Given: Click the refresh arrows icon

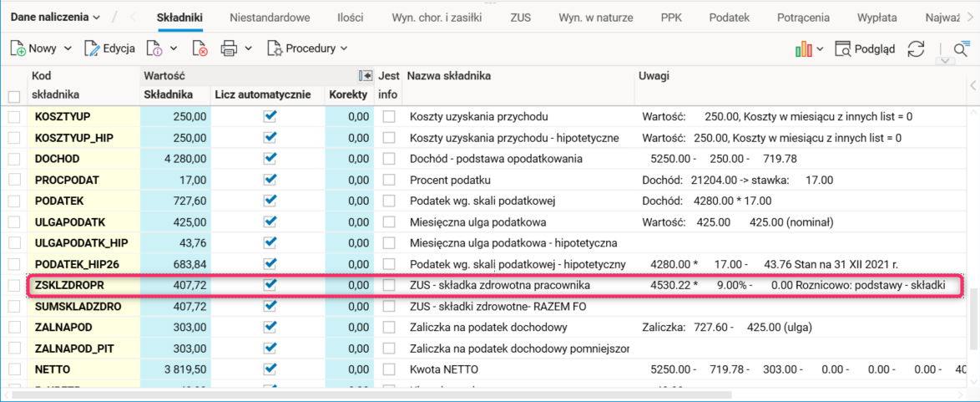Looking at the screenshot, I should click(917, 48).
